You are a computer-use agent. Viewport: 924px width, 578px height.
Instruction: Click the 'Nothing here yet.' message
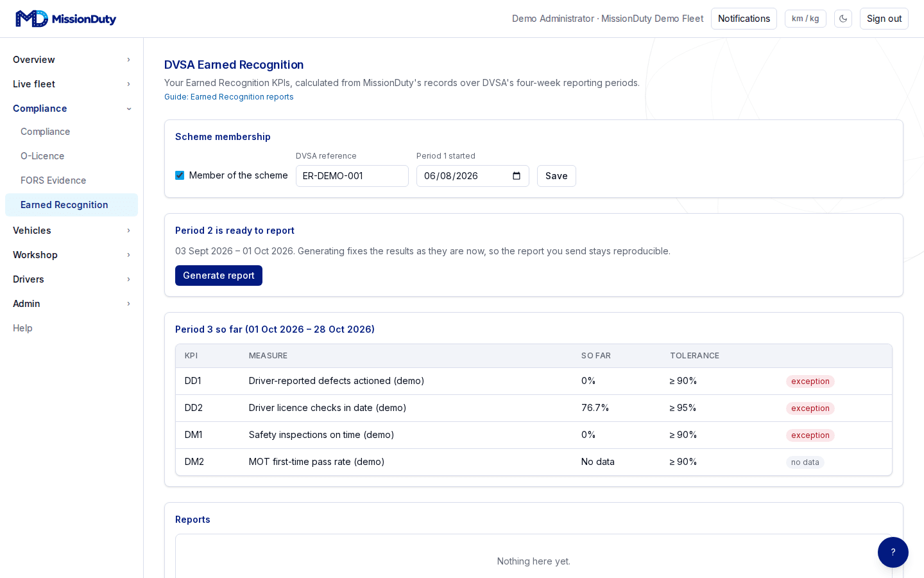(x=534, y=561)
